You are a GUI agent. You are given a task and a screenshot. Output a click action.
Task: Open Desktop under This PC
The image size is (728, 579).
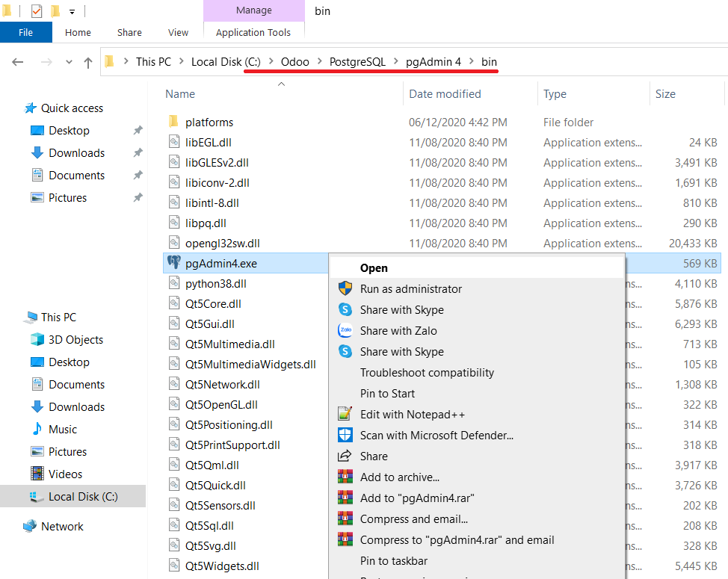[70, 362]
